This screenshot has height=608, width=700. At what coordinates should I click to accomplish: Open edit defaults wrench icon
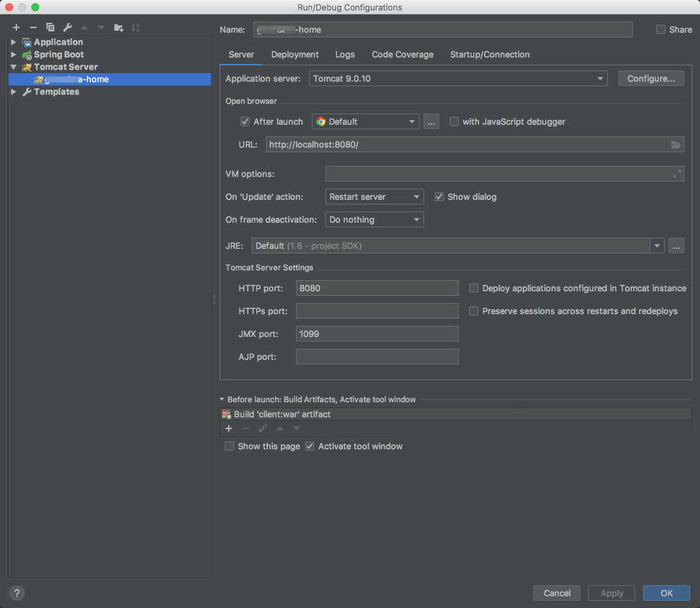(x=67, y=27)
